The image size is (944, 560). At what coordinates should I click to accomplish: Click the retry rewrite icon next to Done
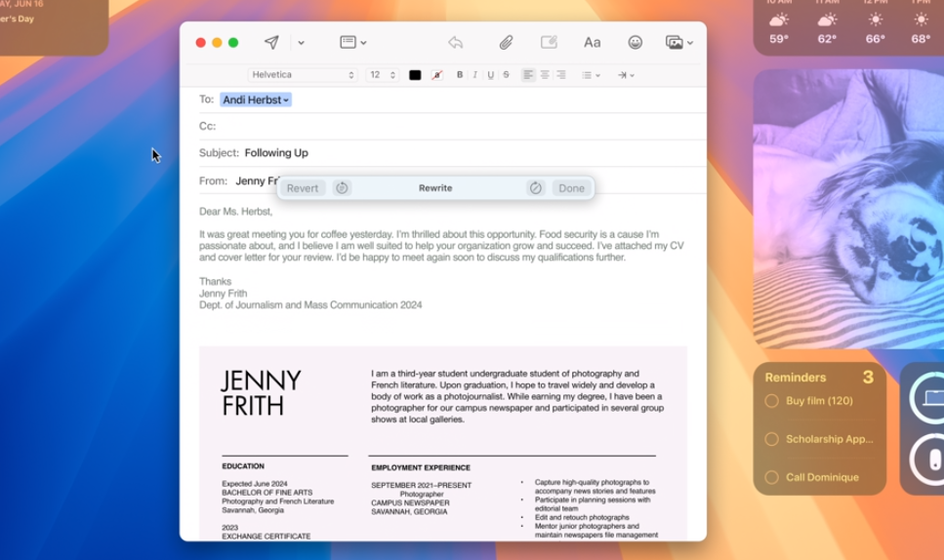535,188
